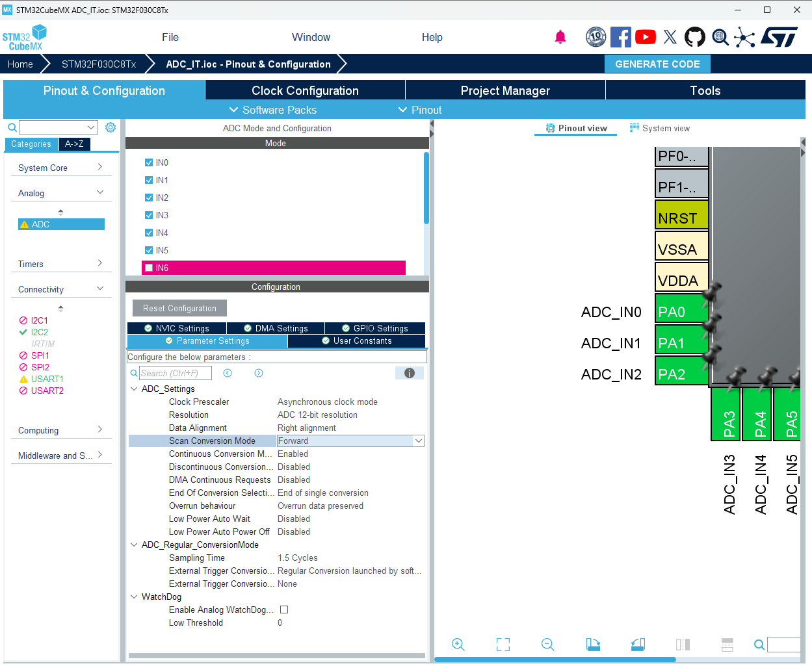Click the peripheral search magnifier icon
Image resolution: width=812 pixels, height=668 pixels.
click(12, 127)
